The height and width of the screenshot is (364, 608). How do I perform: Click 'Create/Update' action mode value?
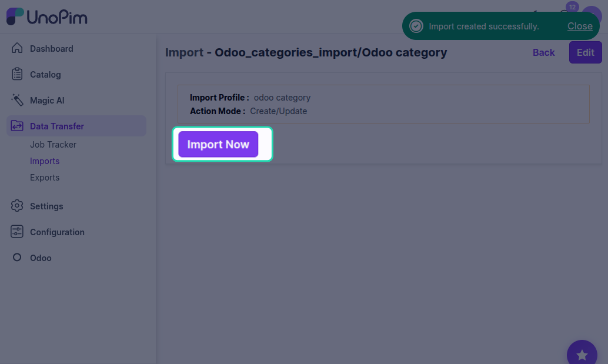coord(278,111)
